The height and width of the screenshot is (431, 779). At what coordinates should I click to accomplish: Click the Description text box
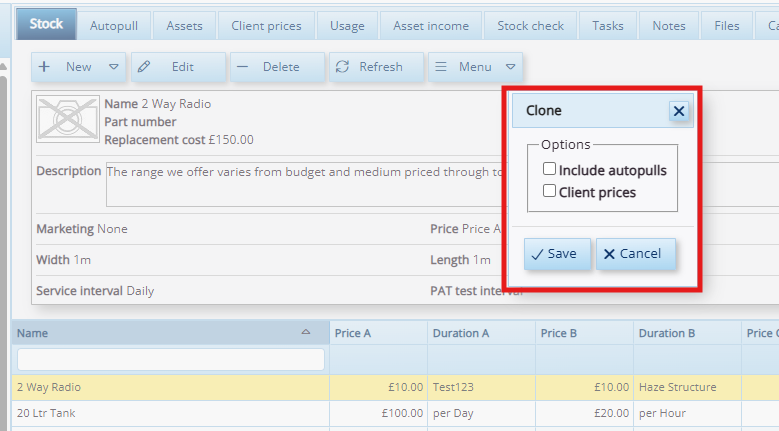305,184
